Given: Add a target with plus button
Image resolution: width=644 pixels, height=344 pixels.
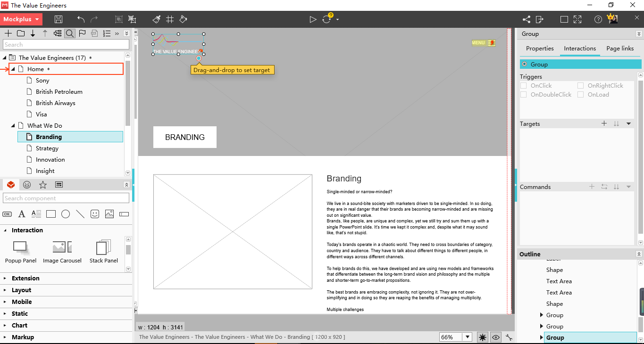Looking at the screenshot, I should (x=604, y=123).
